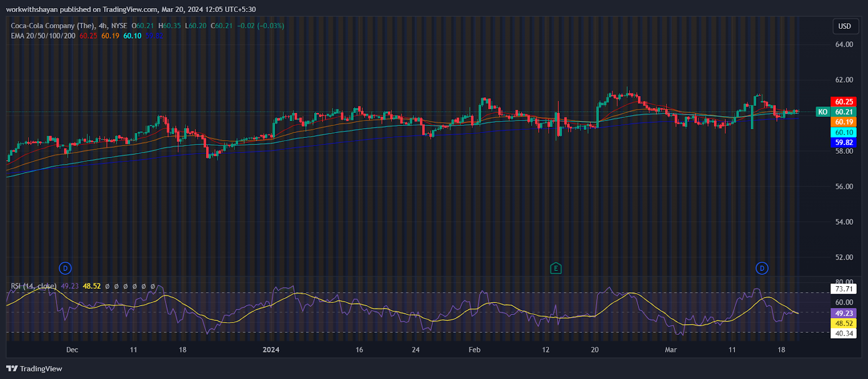Click the 54.00 price axis label
Viewport: 868px width, 379px height.
coord(844,222)
